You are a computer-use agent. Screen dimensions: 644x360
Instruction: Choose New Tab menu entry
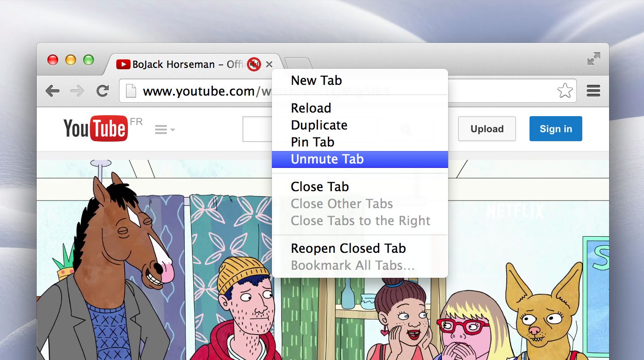(316, 80)
